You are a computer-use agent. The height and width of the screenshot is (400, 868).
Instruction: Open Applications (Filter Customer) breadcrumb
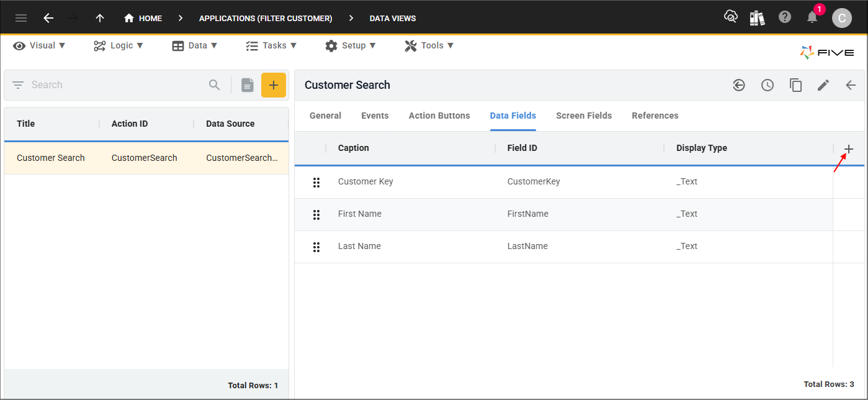point(266,18)
